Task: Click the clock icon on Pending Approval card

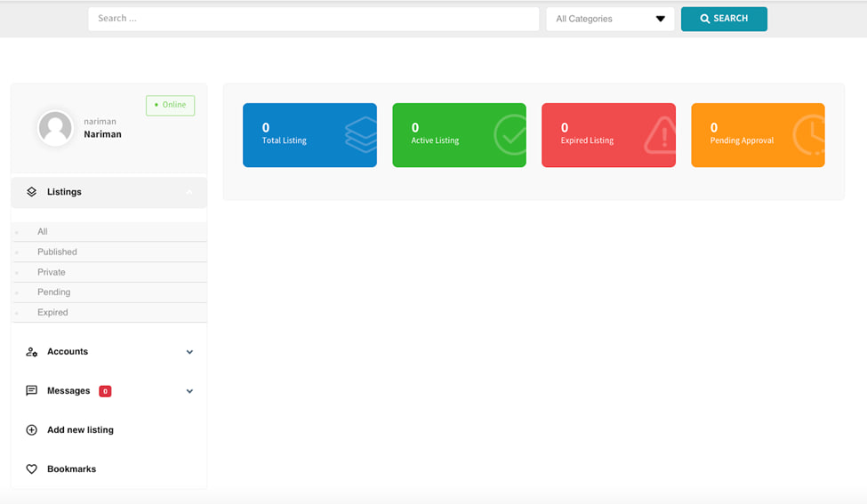Action: coord(809,135)
